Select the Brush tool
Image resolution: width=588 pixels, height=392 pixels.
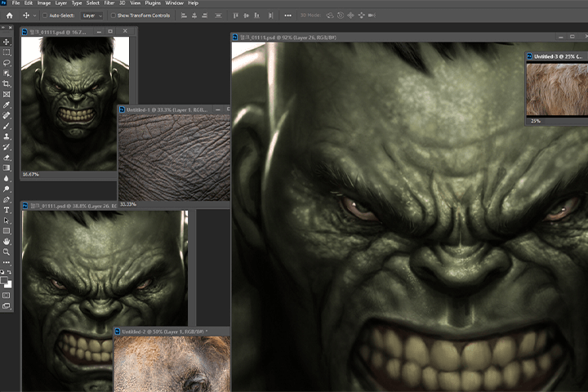point(7,126)
